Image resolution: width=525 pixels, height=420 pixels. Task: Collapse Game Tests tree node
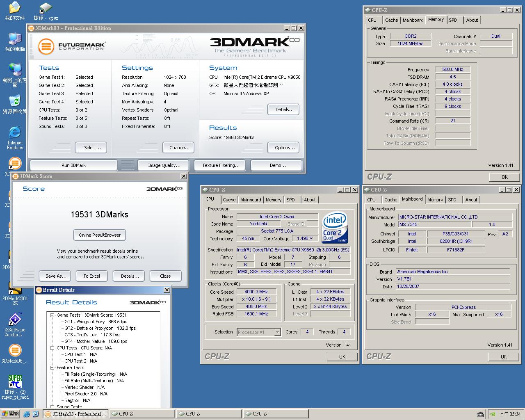click(x=52, y=315)
